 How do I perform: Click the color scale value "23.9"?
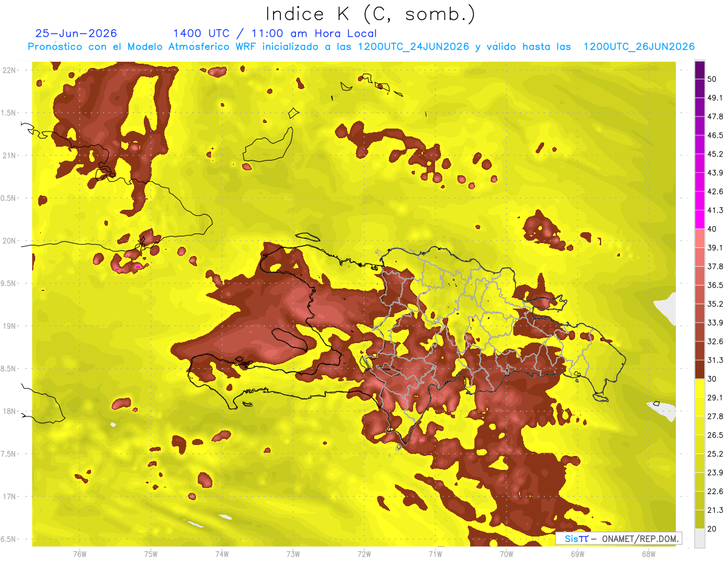(715, 473)
